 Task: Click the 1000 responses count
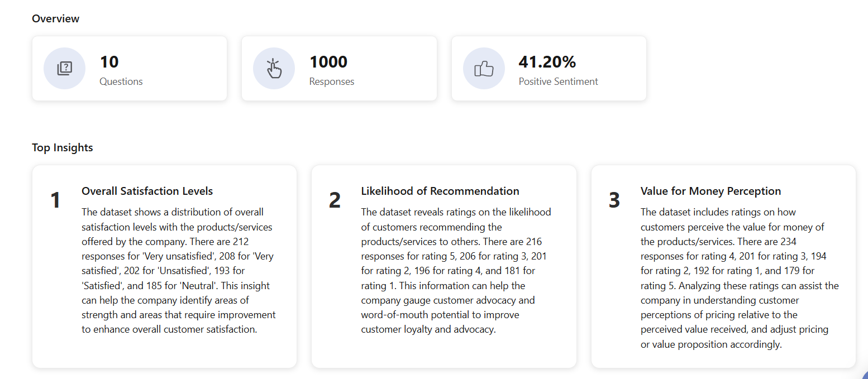(x=328, y=62)
